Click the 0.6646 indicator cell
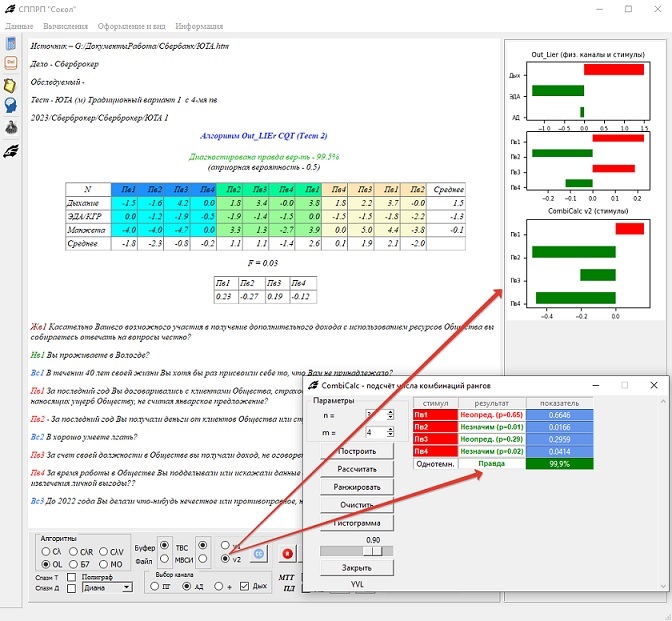Screen dimensions: 672x621 pos(559,415)
